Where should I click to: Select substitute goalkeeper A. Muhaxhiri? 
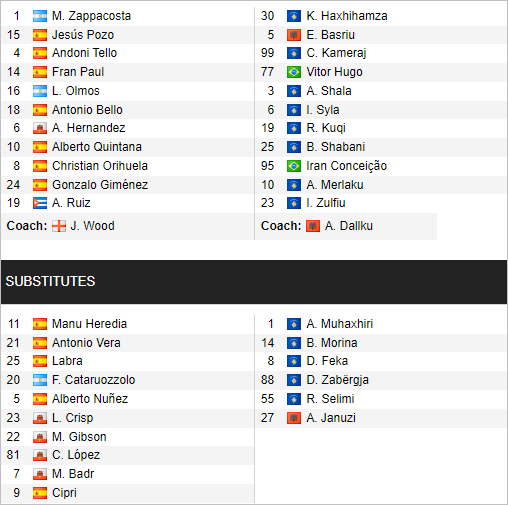point(339,324)
